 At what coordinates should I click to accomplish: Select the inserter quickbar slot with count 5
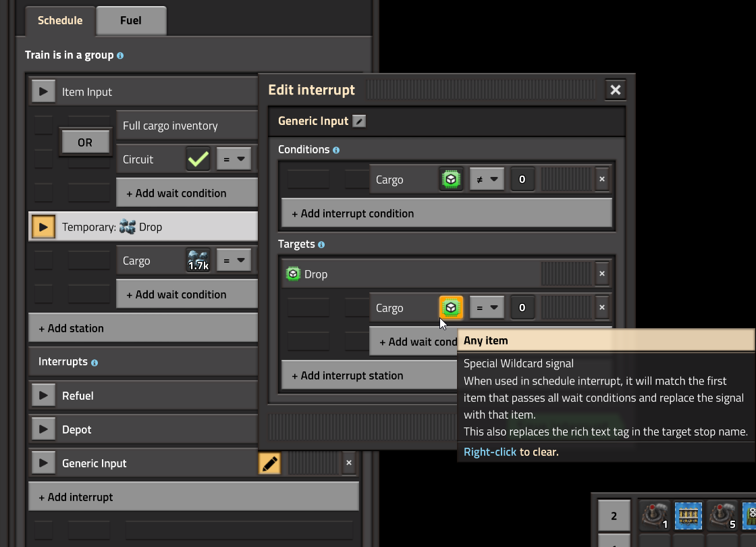(722, 516)
